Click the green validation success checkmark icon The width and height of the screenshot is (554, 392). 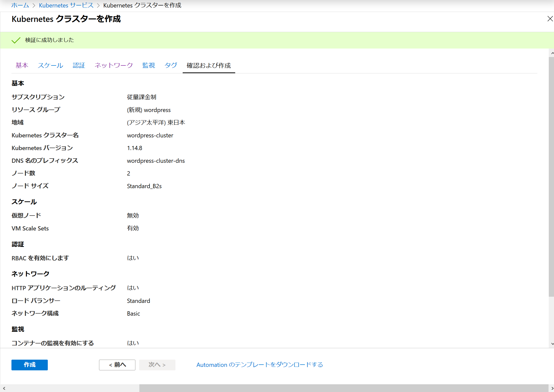click(16, 40)
